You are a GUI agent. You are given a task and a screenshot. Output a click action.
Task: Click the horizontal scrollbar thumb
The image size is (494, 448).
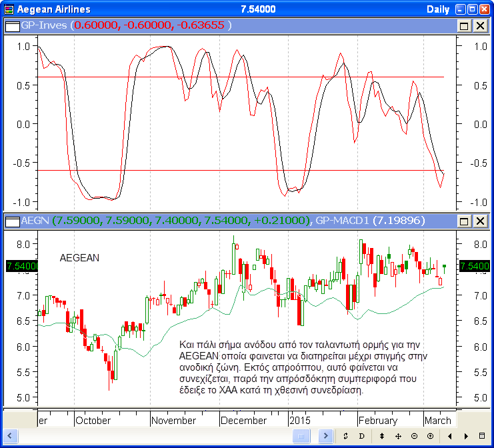301,436
